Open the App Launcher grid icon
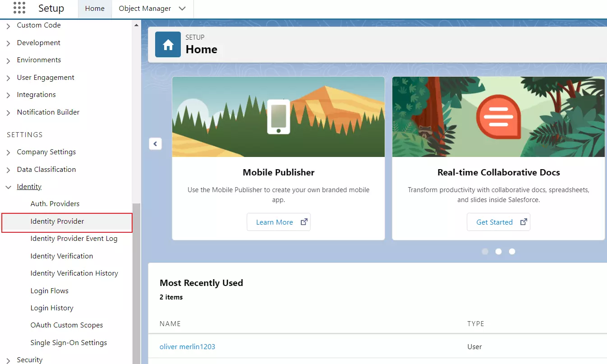This screenshot has height=364, width=607. 18,8
